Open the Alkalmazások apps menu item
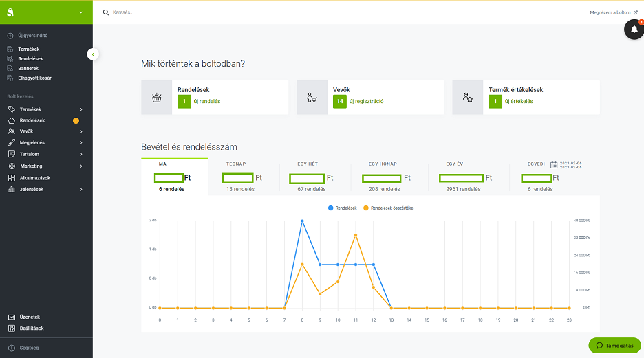This screenshot has width=644, height=358. [34, 178]
